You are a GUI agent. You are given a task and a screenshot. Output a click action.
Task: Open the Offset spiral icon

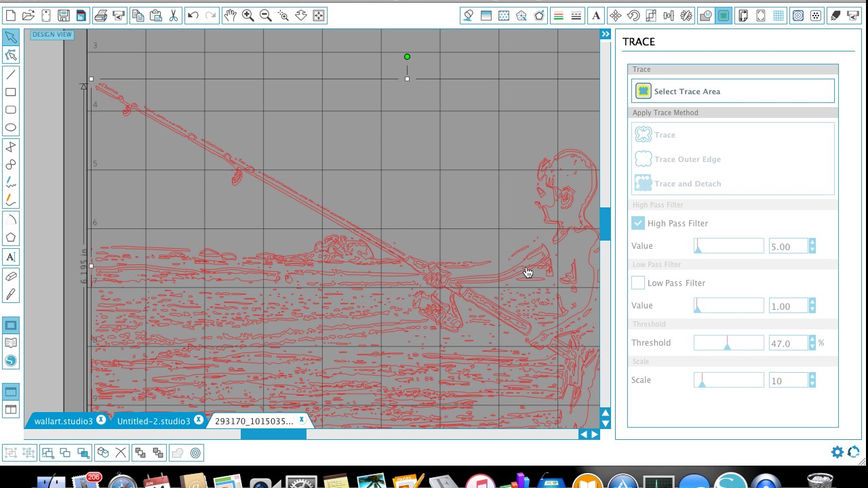pos(798,15)
